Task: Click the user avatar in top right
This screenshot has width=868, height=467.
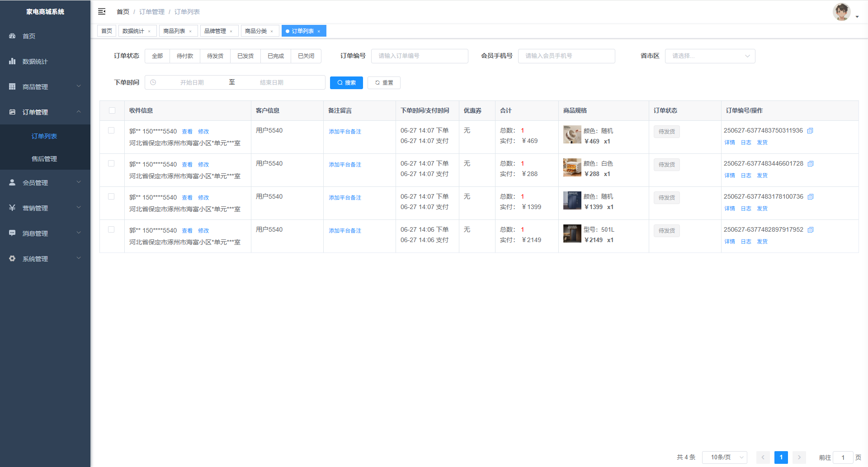Action: point(841,12)
